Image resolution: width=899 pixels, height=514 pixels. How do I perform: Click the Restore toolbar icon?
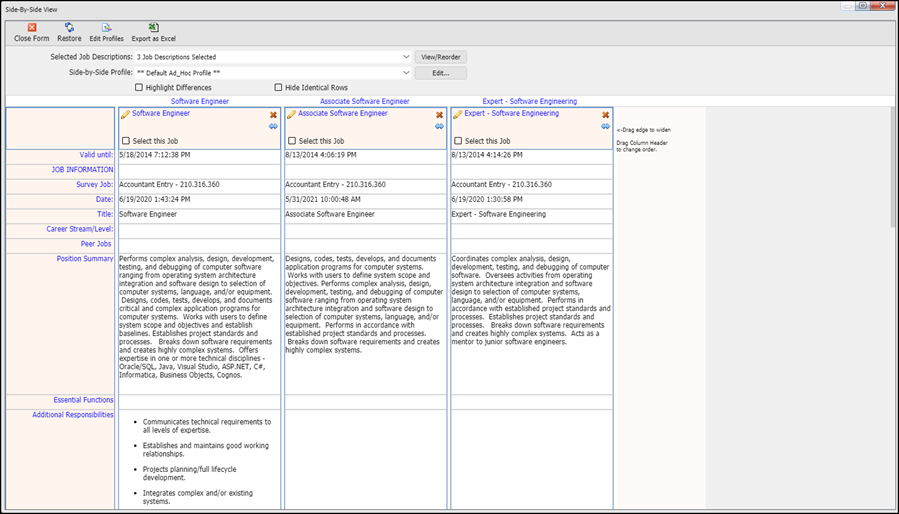[69, 28]
